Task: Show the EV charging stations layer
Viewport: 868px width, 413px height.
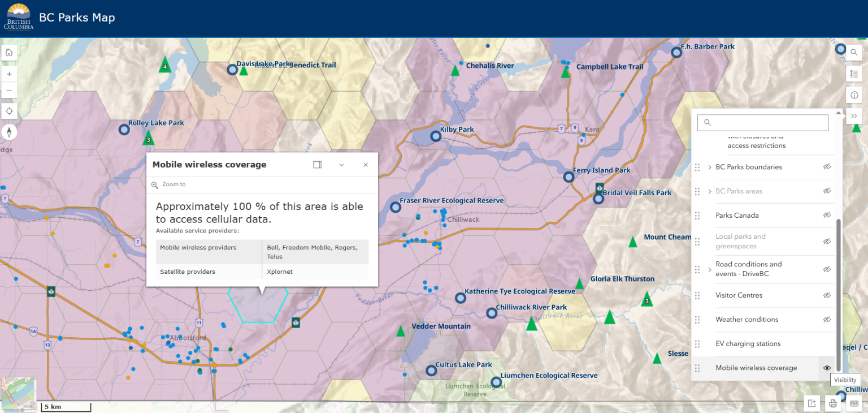Action: pos(827,343)
